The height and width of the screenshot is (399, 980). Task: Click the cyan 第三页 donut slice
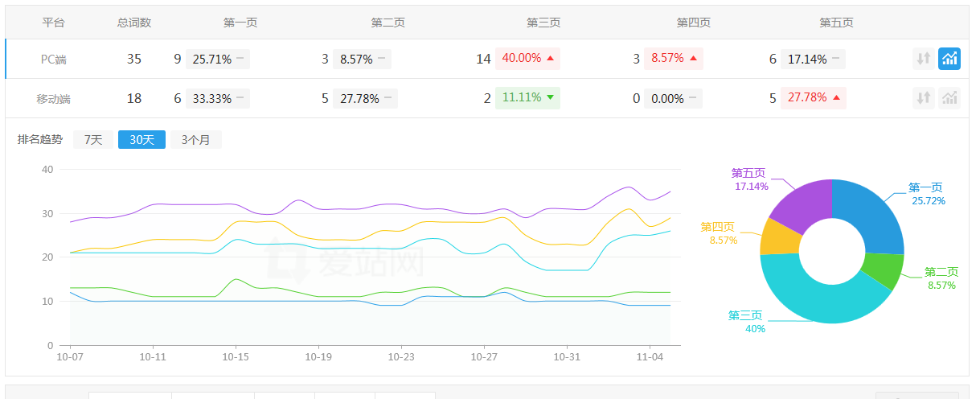coord(812,298)
